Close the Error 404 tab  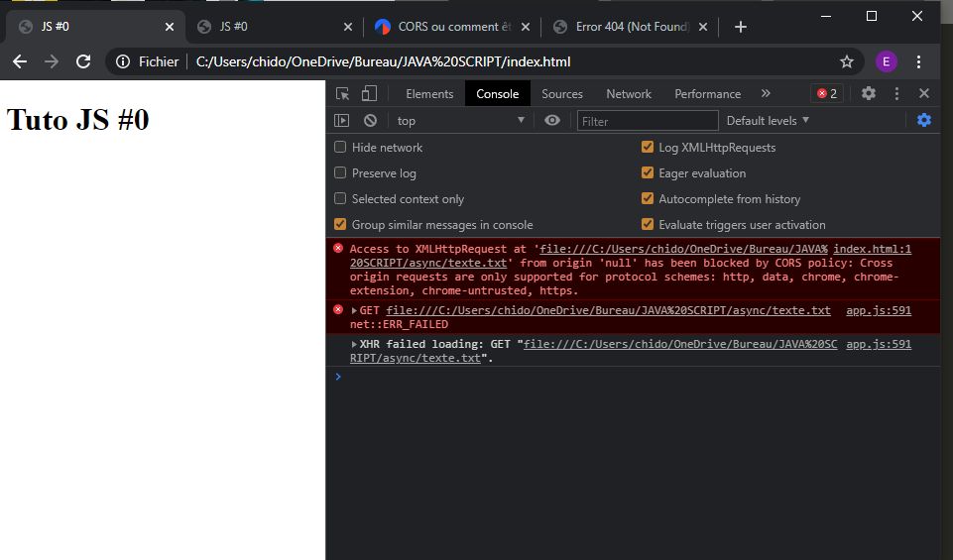(702, 27)
